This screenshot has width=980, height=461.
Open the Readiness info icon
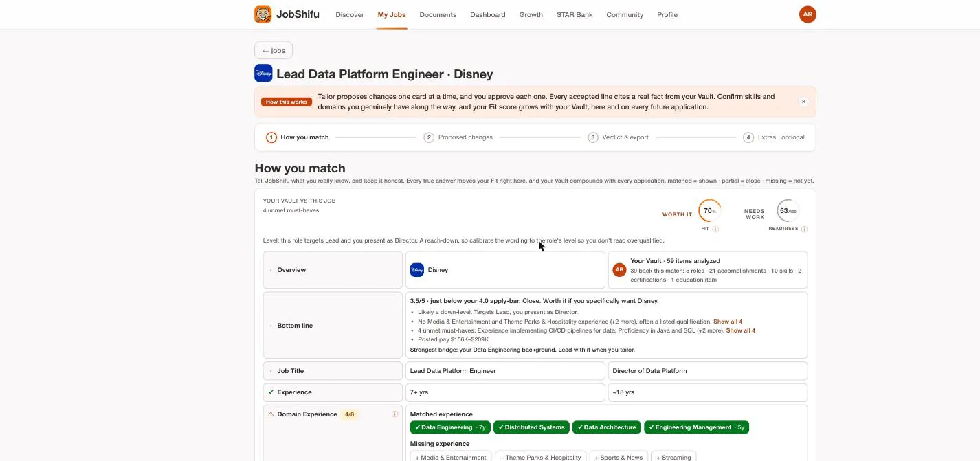coord(804,229)
